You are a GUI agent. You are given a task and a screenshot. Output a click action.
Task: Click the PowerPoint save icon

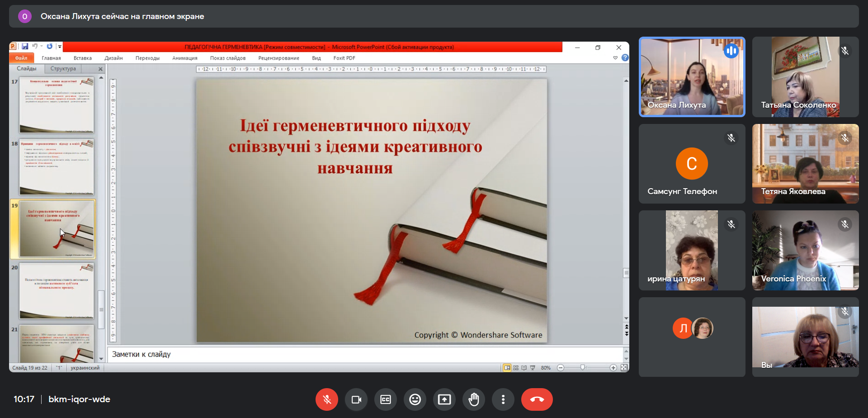pos(25,47)
